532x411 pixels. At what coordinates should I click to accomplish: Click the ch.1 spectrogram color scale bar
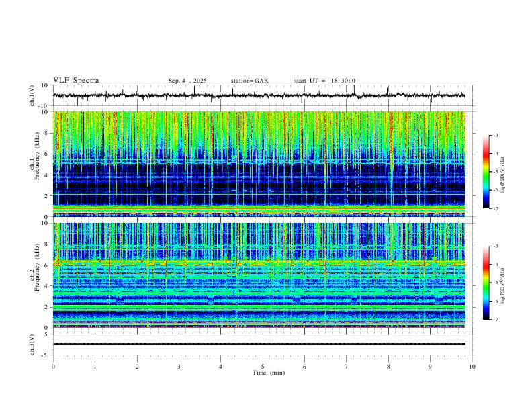coord(486,172)
